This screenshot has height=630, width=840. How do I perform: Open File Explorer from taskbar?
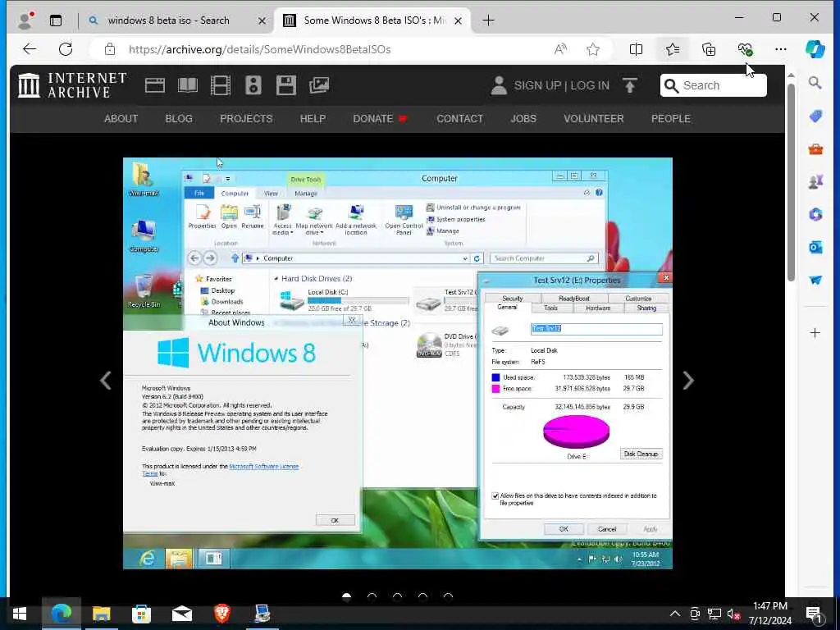click(101, 614)
